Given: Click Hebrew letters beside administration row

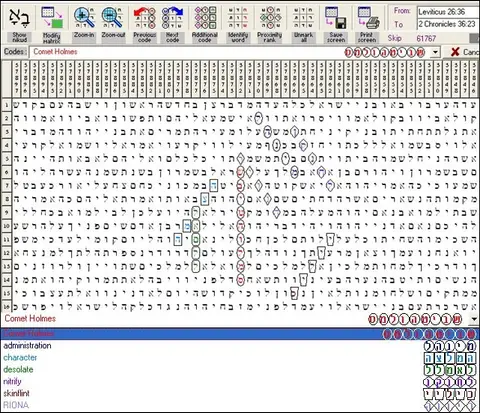Looking at the screenshot, I should (451, 346).
